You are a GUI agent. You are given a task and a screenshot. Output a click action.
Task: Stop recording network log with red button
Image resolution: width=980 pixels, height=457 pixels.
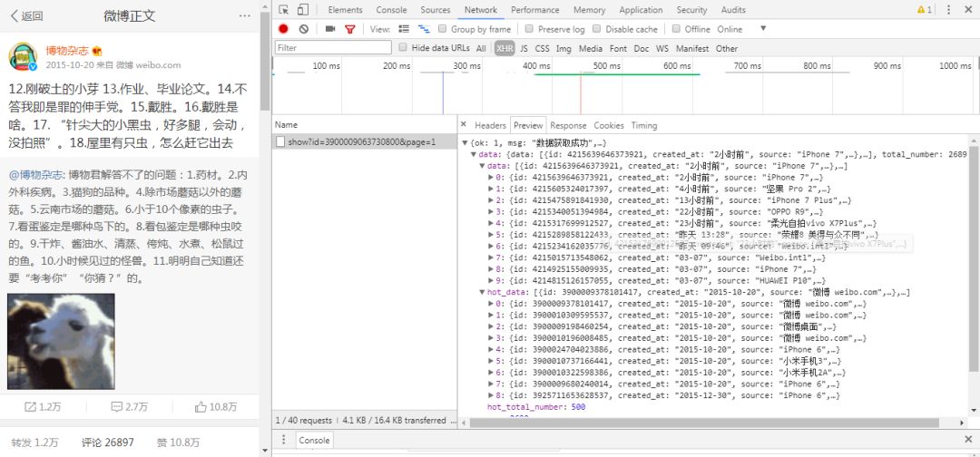283,29
